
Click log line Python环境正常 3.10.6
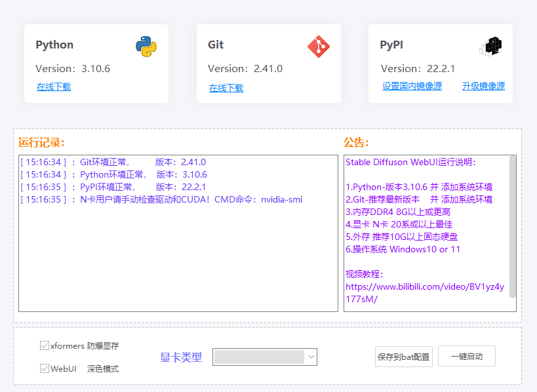point(113,174)
